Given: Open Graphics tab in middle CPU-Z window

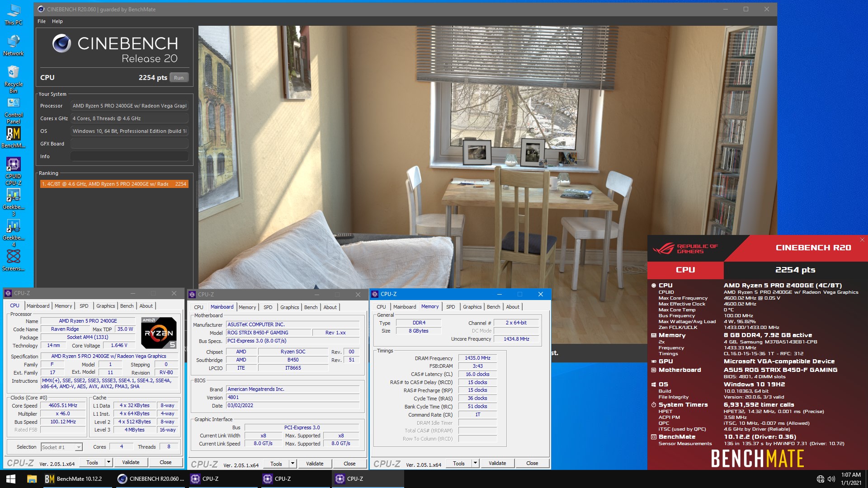Looking at the screenshot, I should (x=290, y=307).
